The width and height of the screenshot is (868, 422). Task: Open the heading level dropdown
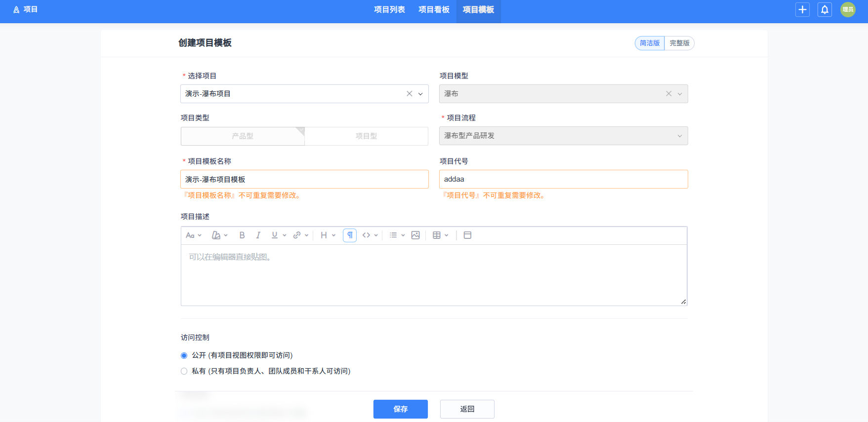pos(328,235)
